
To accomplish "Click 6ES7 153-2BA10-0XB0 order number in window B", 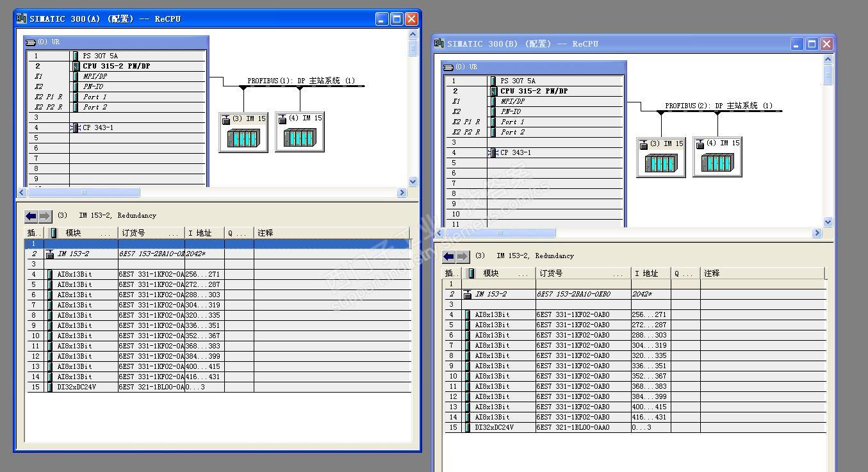I will pos(583,294).
